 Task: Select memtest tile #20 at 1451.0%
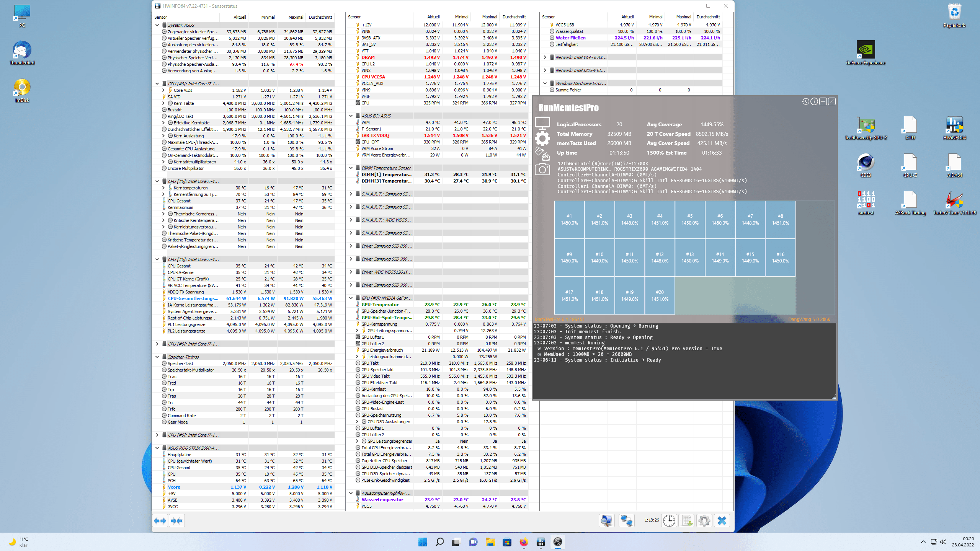tap(660, 296)
